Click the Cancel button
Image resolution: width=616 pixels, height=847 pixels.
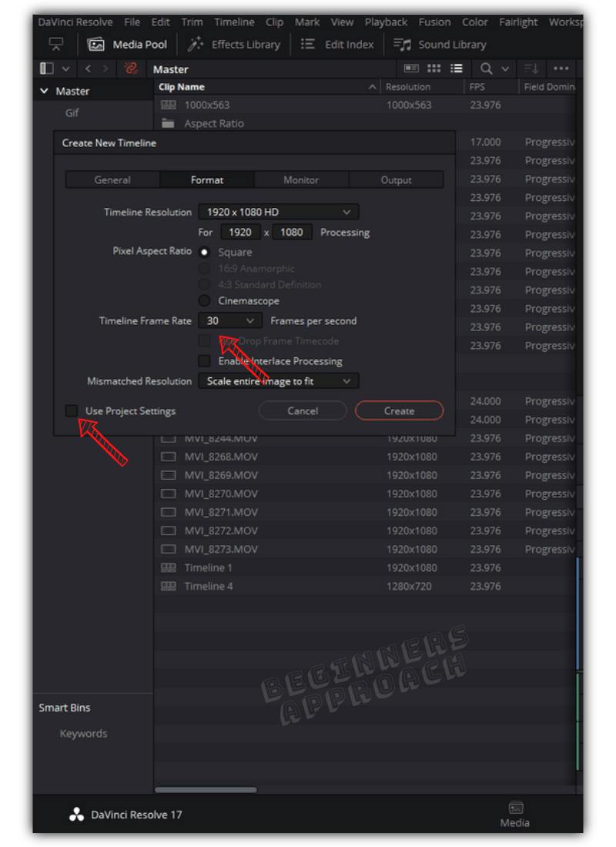point(303,411)
